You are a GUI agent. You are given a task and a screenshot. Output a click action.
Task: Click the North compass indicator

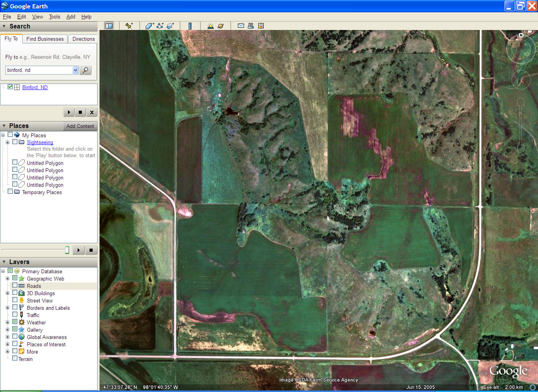pos(521,35)
